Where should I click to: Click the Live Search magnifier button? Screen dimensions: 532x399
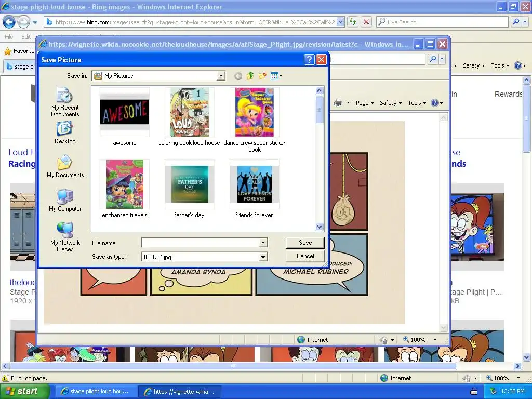click(x=516, y=22)
